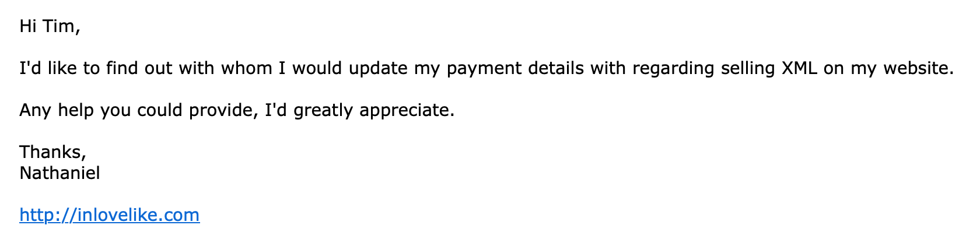Click the word "I'd" starting the first paragraph
The height and width of the screenshot is (246, 980).
pos(30,68)
